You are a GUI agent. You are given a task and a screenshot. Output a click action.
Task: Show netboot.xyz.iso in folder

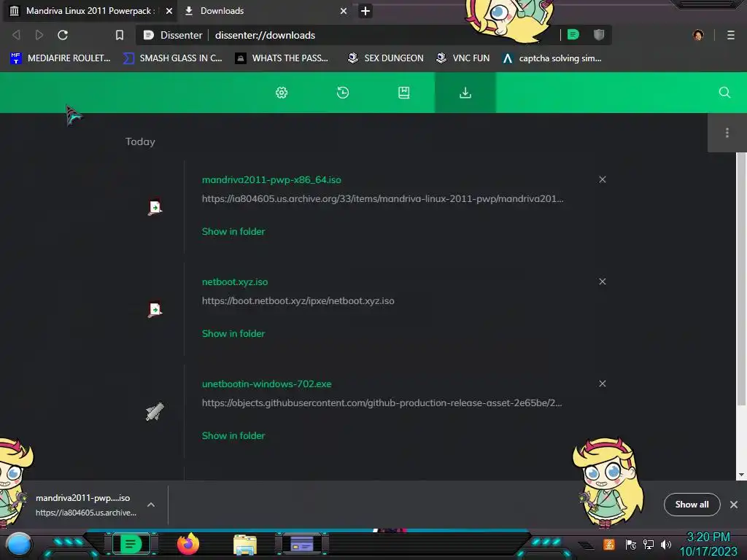click(x=233, y=333)
